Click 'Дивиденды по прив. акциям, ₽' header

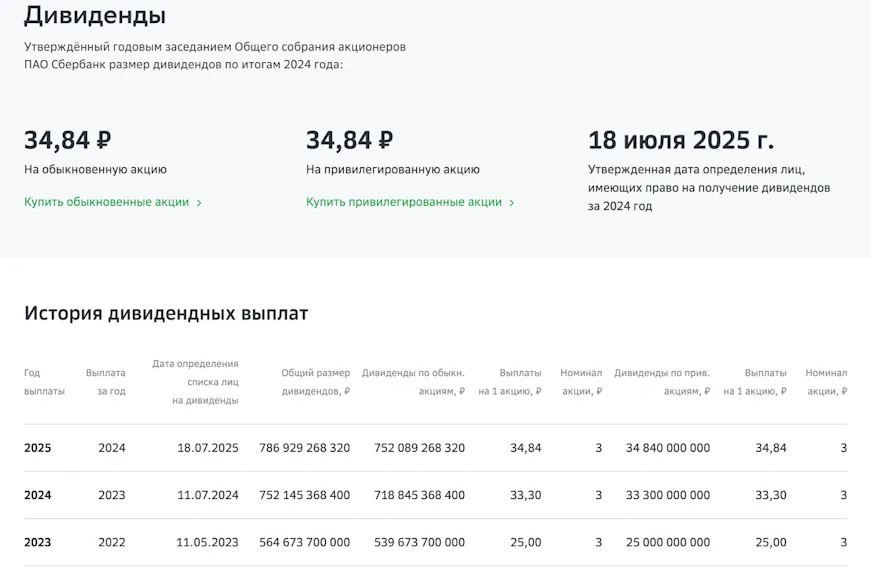pos(662,382)
